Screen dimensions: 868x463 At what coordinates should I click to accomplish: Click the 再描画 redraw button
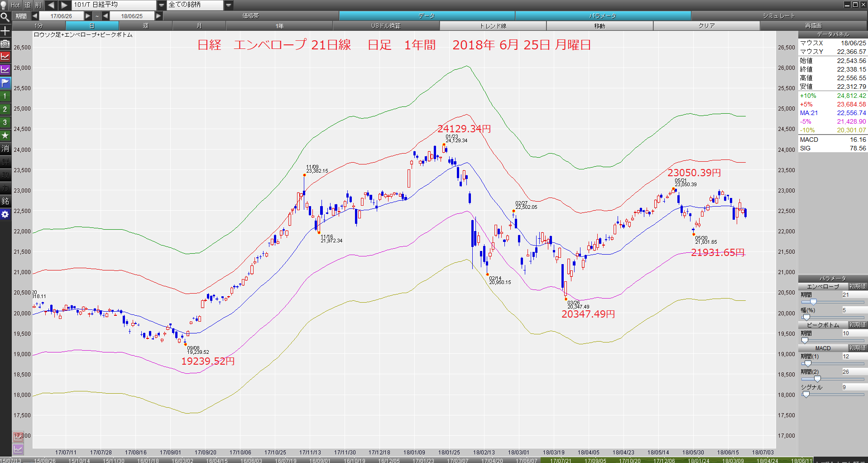click(x=813, y=26)
